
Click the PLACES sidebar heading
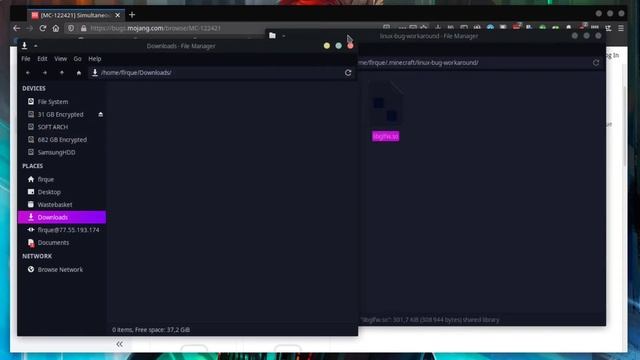pyautogui.click(x=33, y=166)
